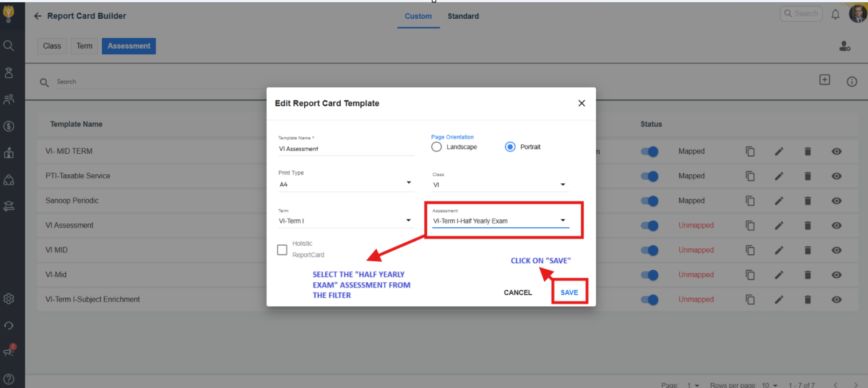868x388 pixels.
Task: Click into the Template Name field
Action: [346, 149]
